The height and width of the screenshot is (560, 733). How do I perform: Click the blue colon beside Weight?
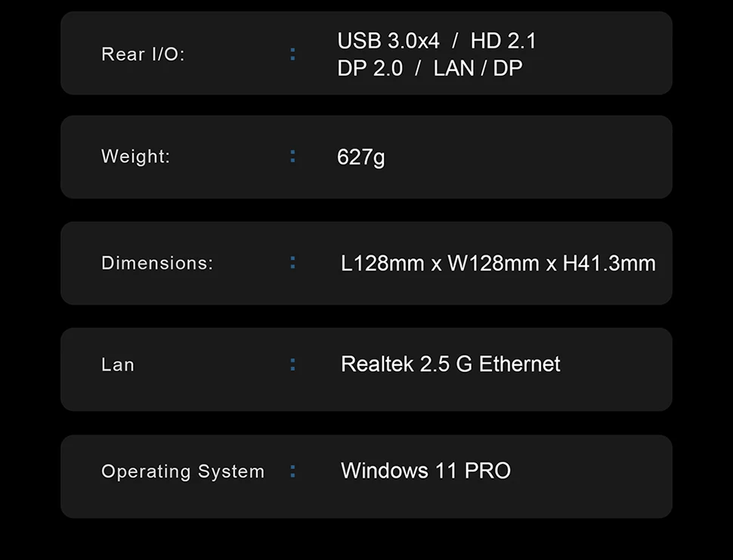pos(293,156)
